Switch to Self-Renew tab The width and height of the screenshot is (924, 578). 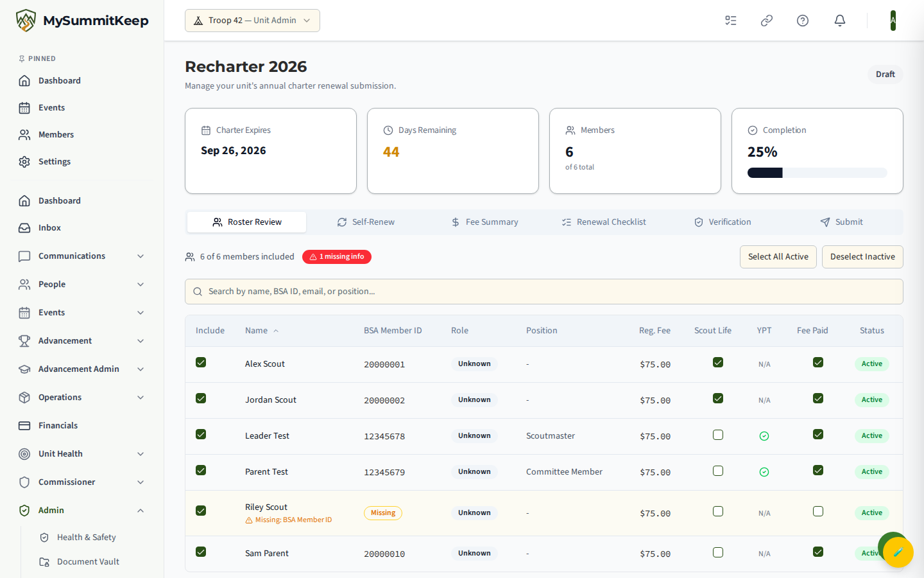[366, 222]
